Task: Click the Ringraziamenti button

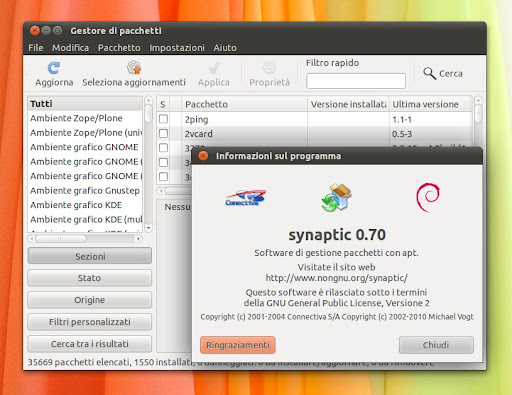Action: coord(238,345)
